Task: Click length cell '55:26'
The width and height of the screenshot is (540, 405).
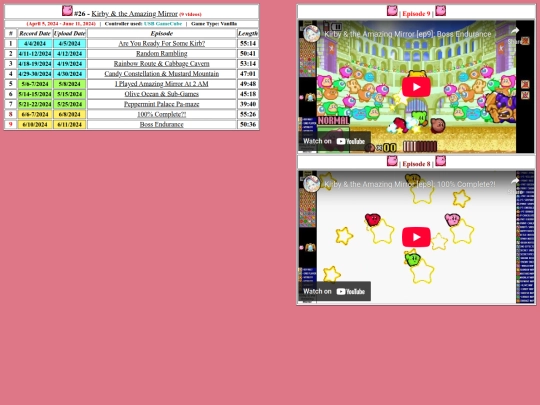Action: pyautogui.click(x=248, y=114)
